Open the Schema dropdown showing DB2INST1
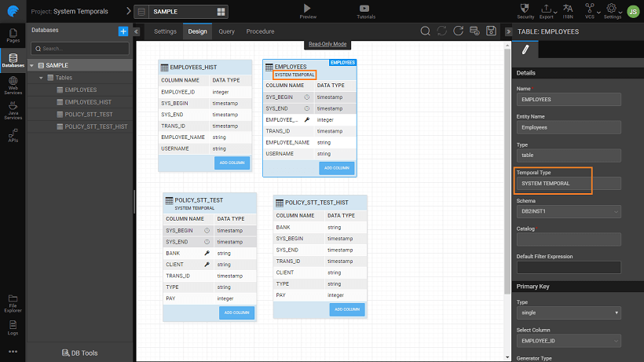This screenshot has width=644, height=362. point(568,211)
